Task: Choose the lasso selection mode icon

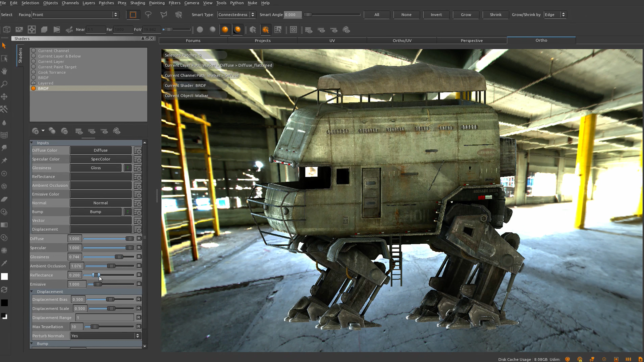Action: (148, 15)
